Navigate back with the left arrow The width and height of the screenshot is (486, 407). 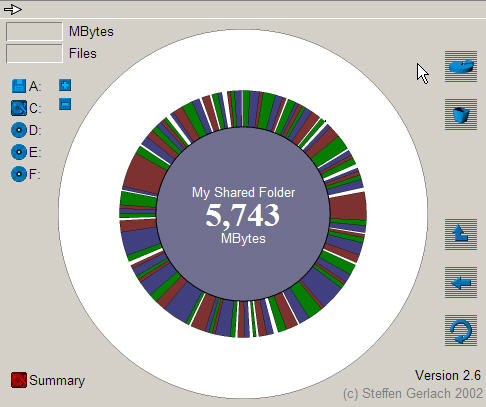461,282
